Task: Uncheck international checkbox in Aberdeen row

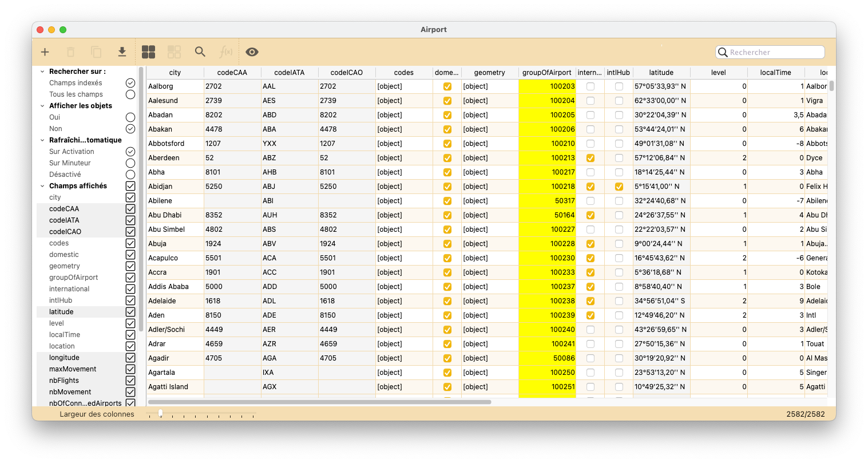Action: (590, 158)
